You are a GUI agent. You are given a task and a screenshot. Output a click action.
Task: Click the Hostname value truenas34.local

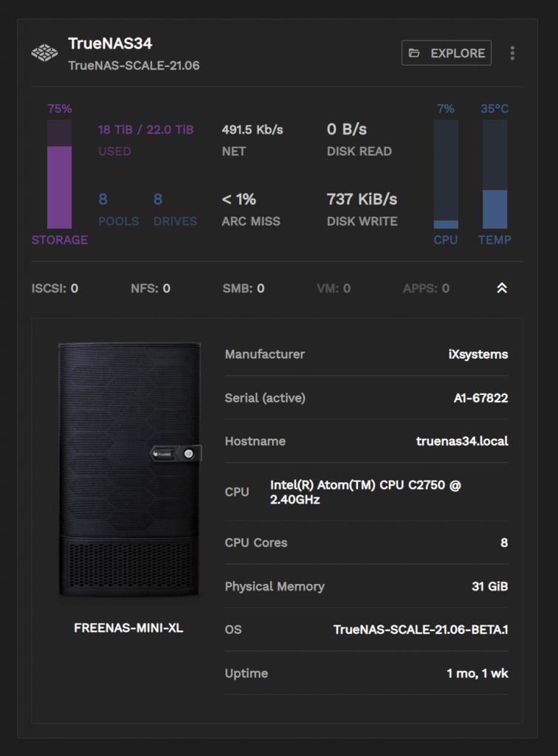pos(462,441)
